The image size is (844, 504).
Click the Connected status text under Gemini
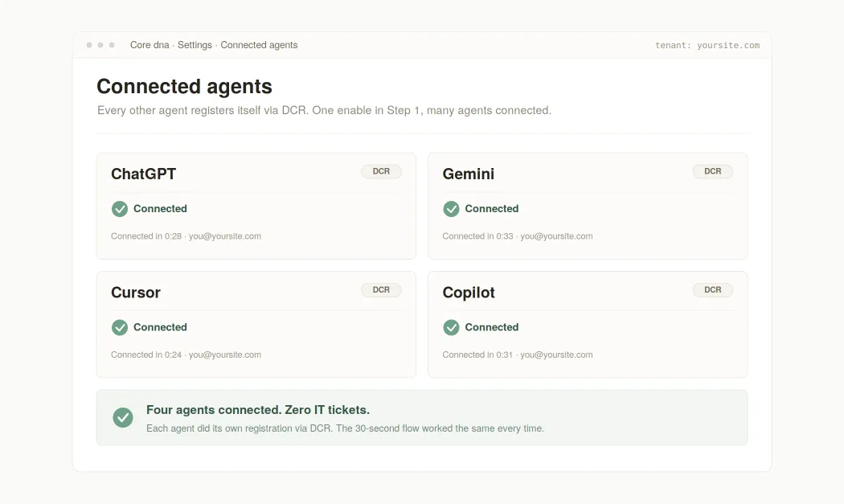(492, 209)
